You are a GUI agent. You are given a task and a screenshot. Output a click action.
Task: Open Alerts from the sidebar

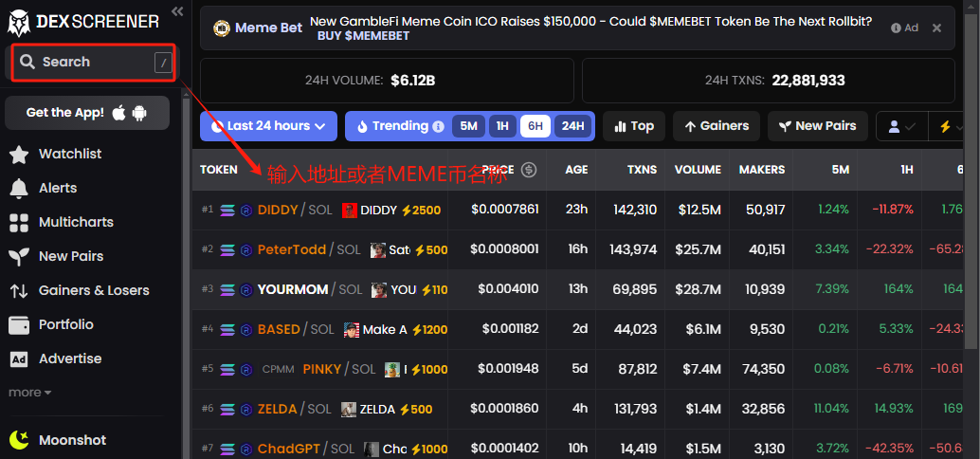[58, 188]
